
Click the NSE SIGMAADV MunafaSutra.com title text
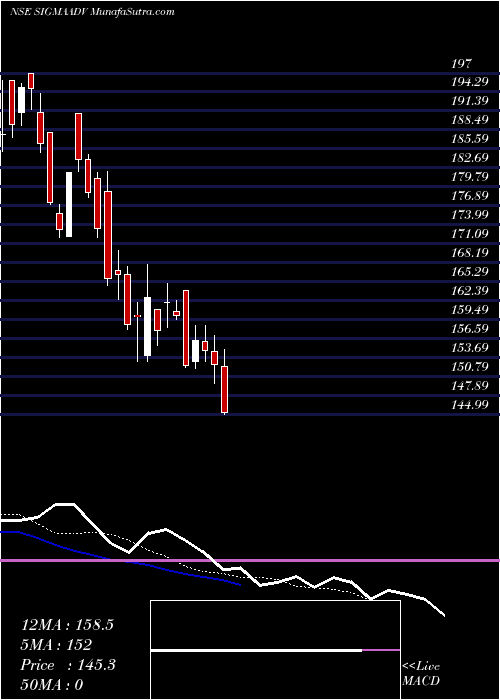click(x=92, y=12)
